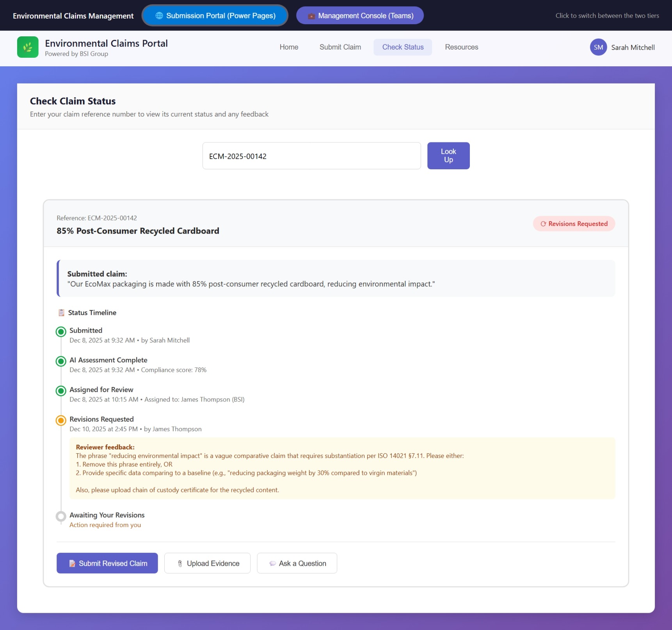Screen dimensions: 672x630
Task: Open the SM avatar icon
Action: tap(598, 47)
